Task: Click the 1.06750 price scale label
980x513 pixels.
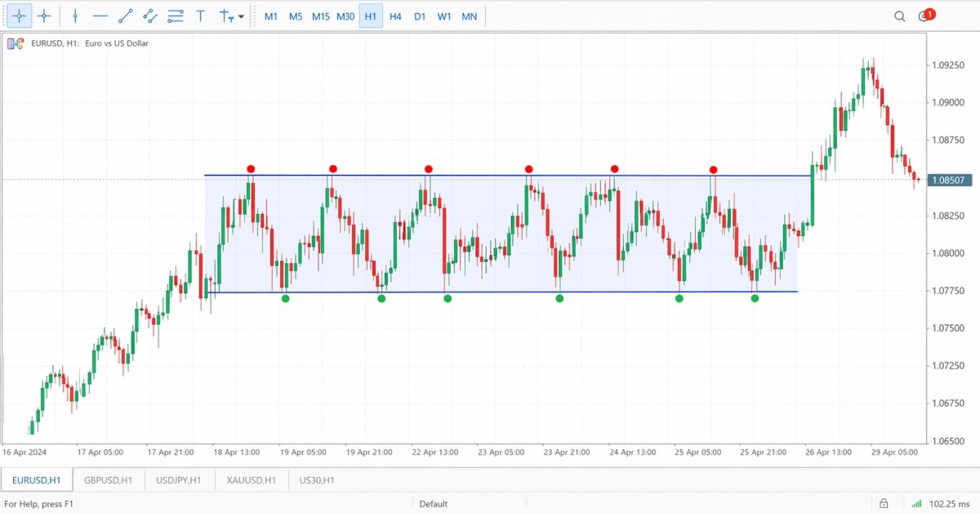Action: click(x=949, y=403)
